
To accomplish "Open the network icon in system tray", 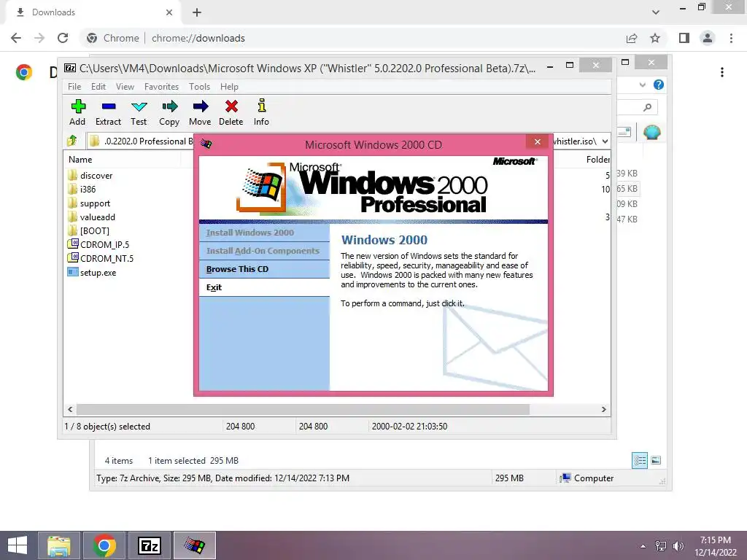I will [x=661, y=546].
